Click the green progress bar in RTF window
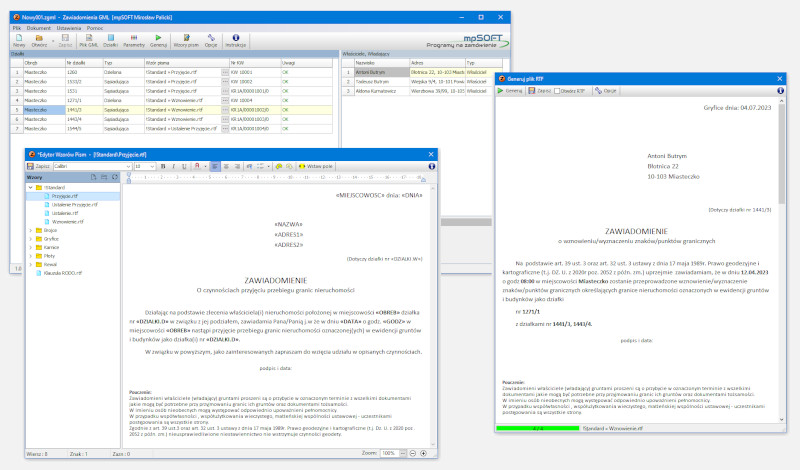The image size is (800, 470). tap(538, 428)
